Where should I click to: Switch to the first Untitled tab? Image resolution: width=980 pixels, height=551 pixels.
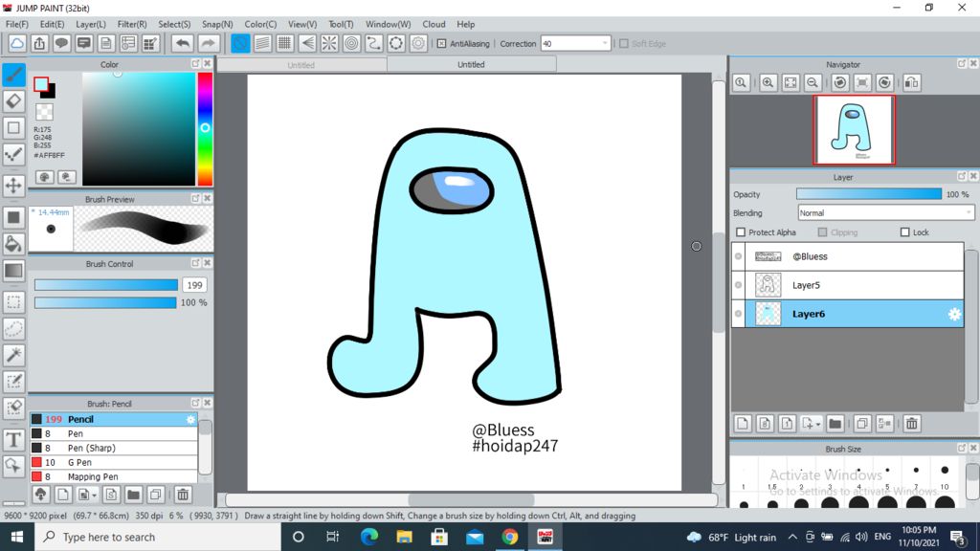pyautogui.click(x=301, y=65)
